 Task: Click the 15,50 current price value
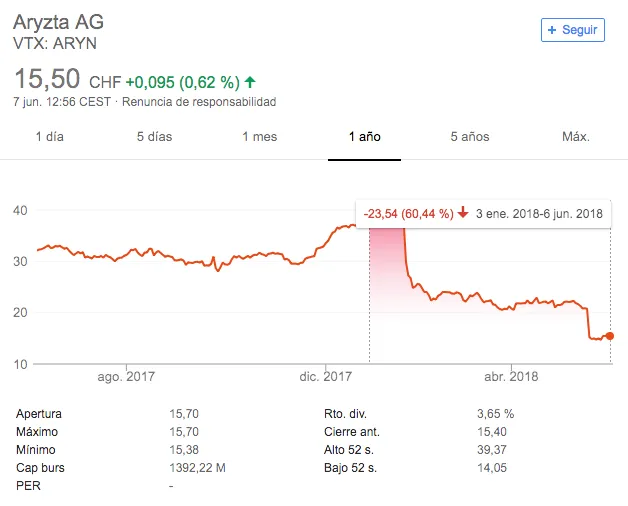tap(47, 80)
